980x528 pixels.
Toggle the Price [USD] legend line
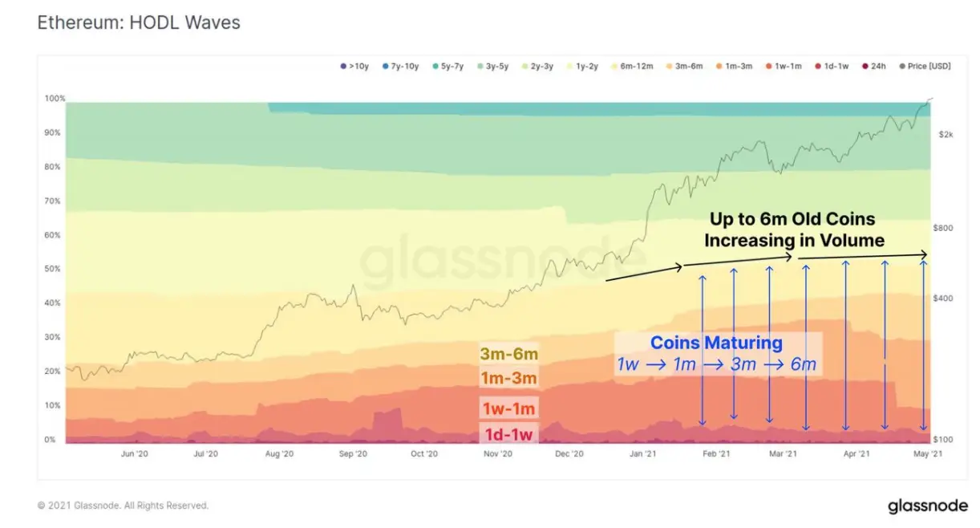[925, 67]
